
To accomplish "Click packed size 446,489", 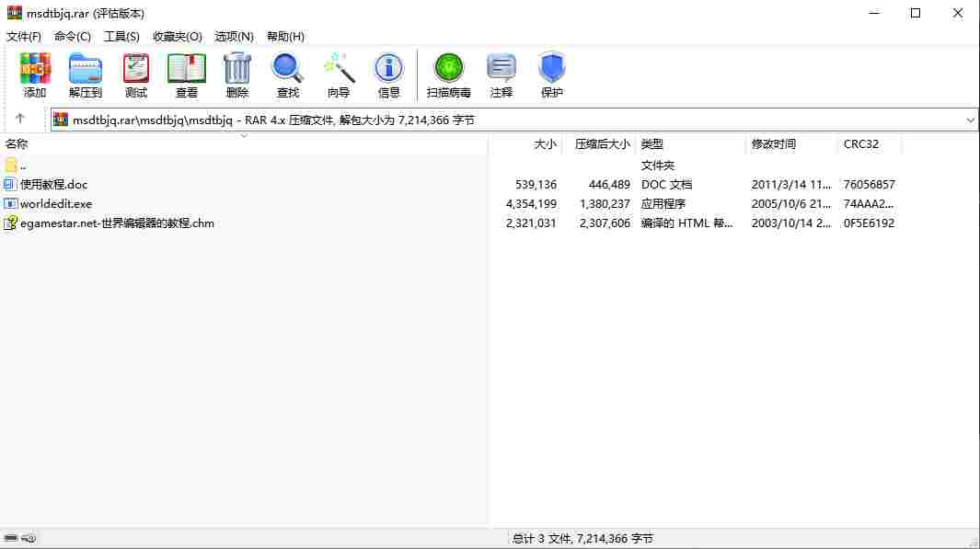I will pyautogui.click(x=609, y=184).
